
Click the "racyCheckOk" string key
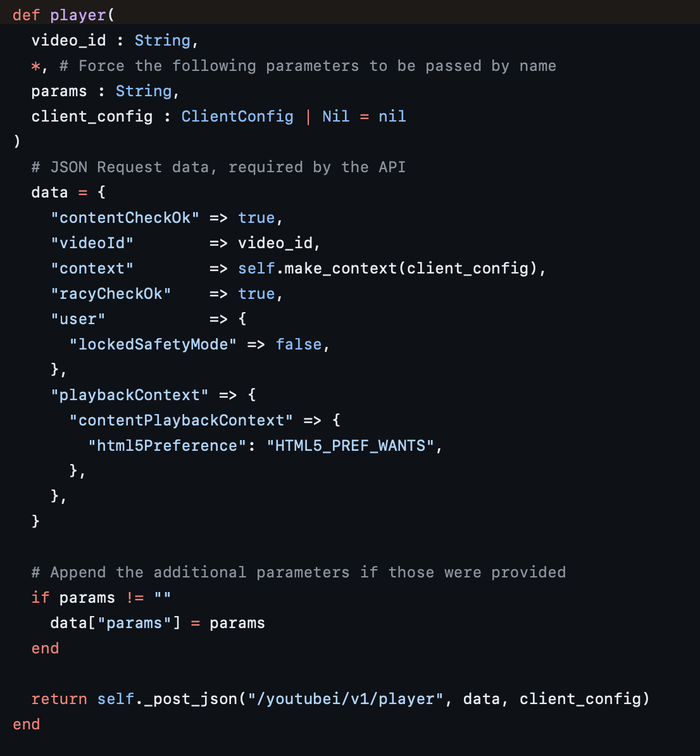111,294
